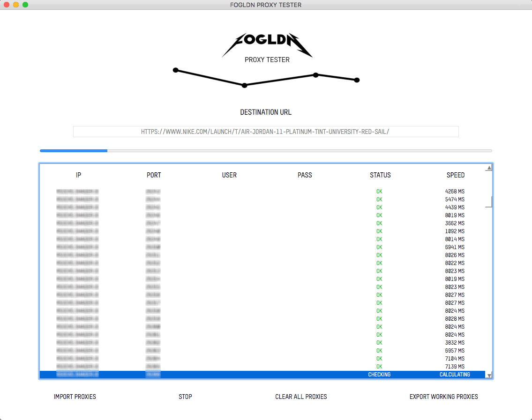Select the row with speed 8026 MS

[262, 255]
